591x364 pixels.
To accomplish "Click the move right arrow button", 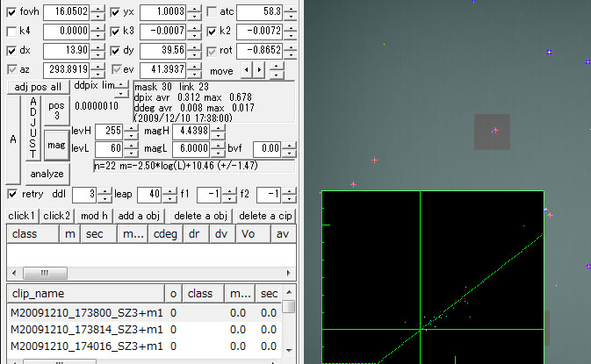I will coord(258,69).
